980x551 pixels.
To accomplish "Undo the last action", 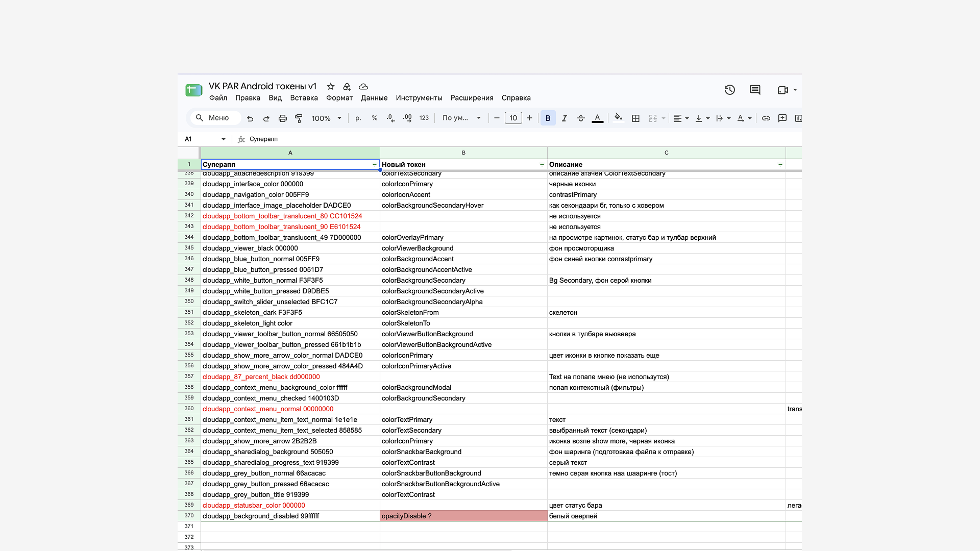I will pos(250,118).
